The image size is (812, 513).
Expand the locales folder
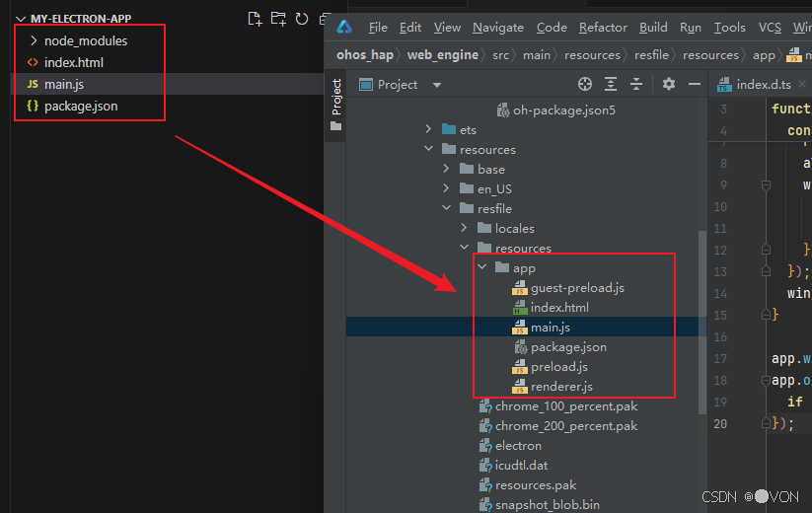pyautogui.click(x=464, y=227)
